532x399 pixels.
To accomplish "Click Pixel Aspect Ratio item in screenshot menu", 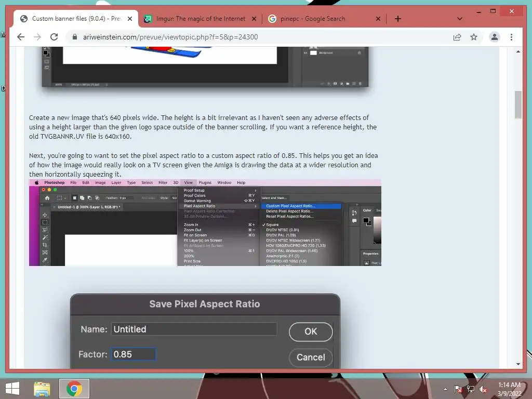I will (220, 206).
